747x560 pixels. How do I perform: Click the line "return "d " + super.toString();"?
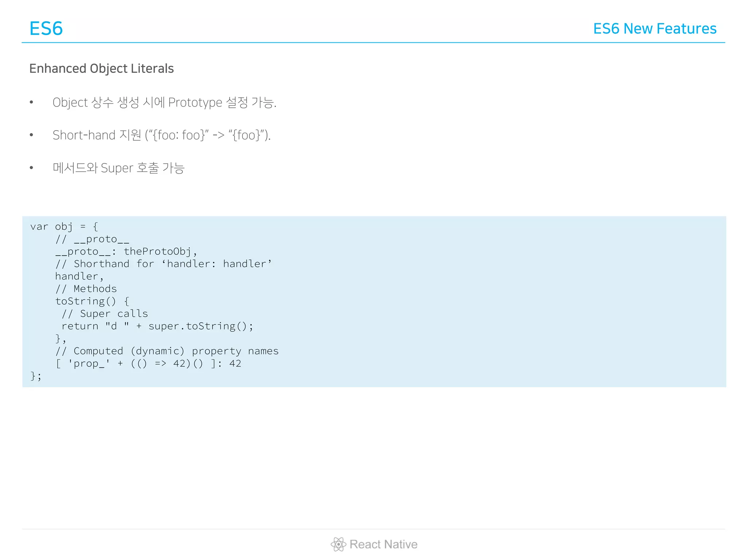[157, 326]
